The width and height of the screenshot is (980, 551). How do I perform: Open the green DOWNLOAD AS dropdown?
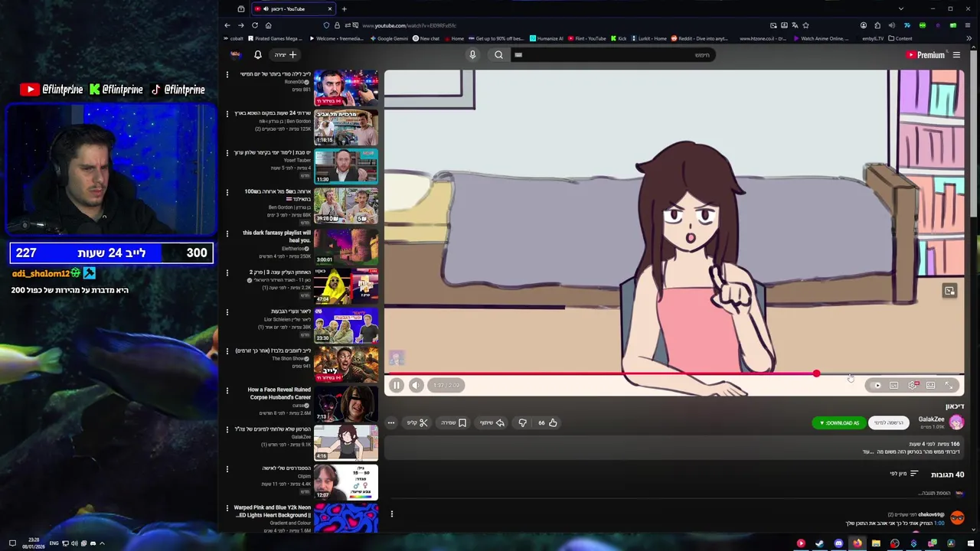839,422
